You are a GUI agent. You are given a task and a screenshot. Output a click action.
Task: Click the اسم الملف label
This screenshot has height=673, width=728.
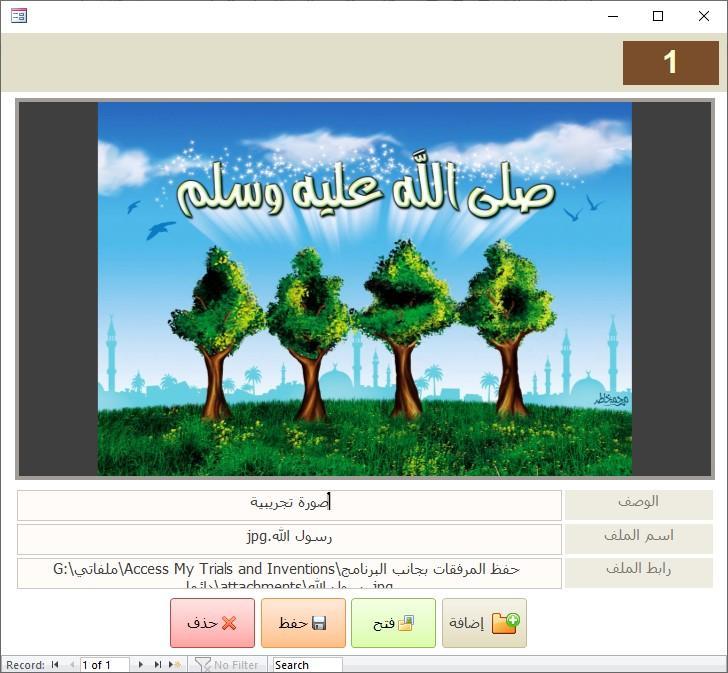click(638, 538)
